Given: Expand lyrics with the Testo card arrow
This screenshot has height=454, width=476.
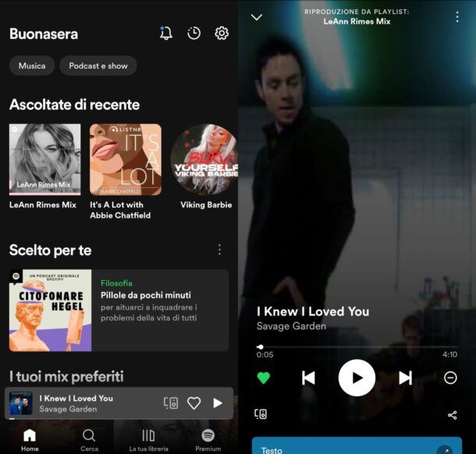Looking at the screenshot, I should 445,450.
